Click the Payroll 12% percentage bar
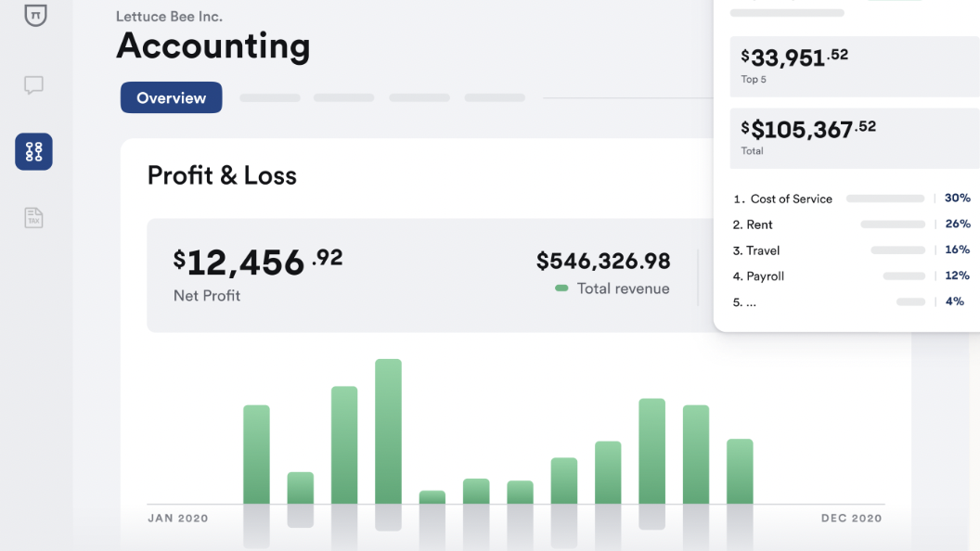Screen dimensions: 980x551 coord(904,276)
